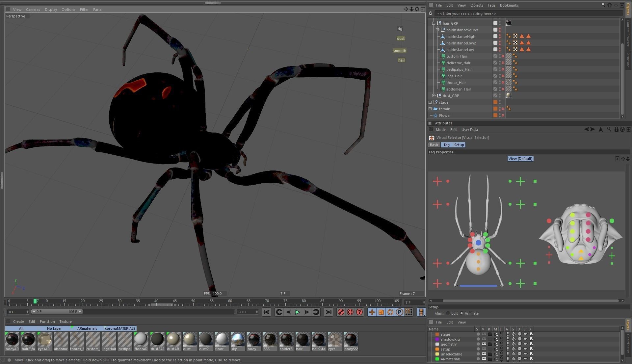Image resolution: width=632 pixels, height=364 pixels.
Task: Click the object search input field
Action: [x=529, y=13]
